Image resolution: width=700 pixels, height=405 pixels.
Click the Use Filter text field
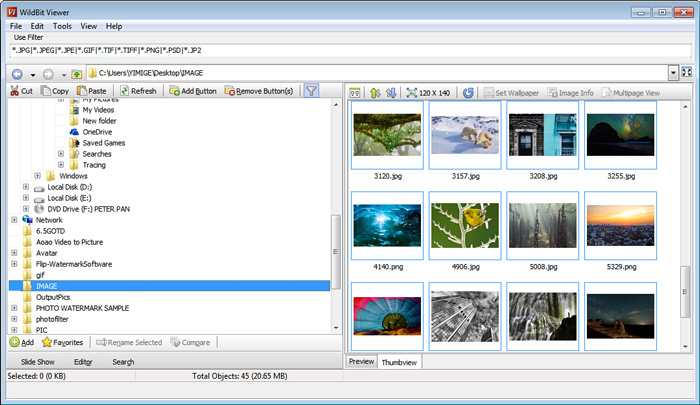[350, 50]
